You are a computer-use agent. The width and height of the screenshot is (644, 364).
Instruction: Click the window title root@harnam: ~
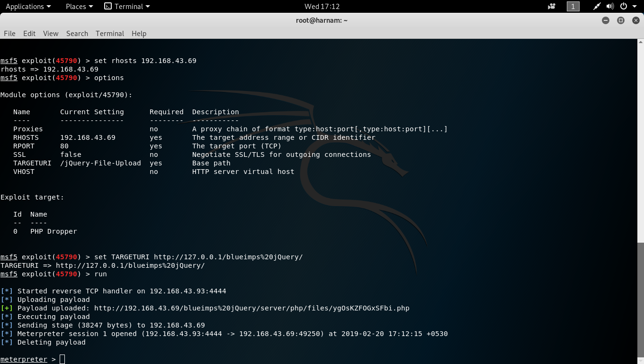pyautogui.click(x=322, y=20)
